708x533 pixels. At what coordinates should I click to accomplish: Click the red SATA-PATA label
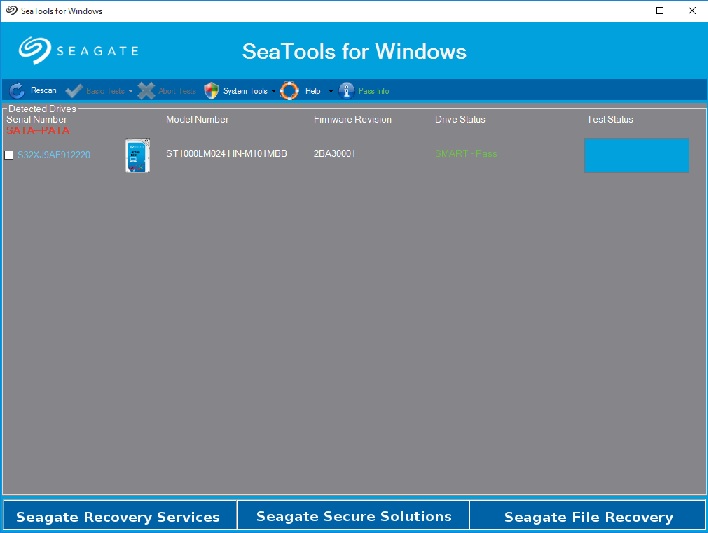(38, 131)
